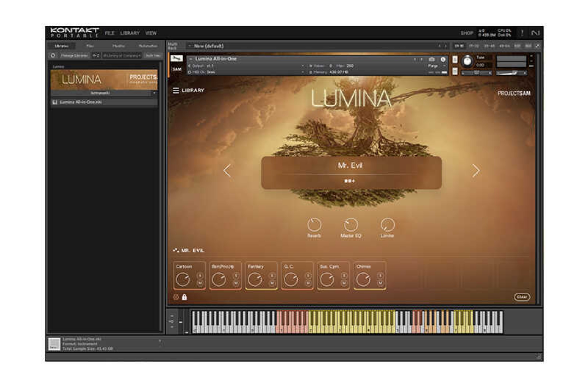Viewport: 588px width, 384px height.
Task: Switch to the Automation browser tab
Action: coord(148,46)
